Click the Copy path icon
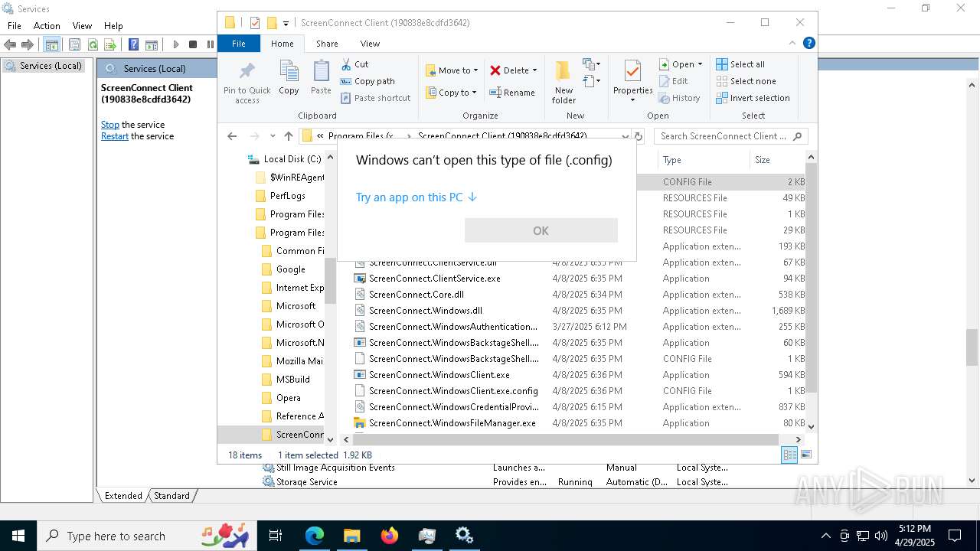Screen dimensions: 980x551 click(x=345, y=81)
